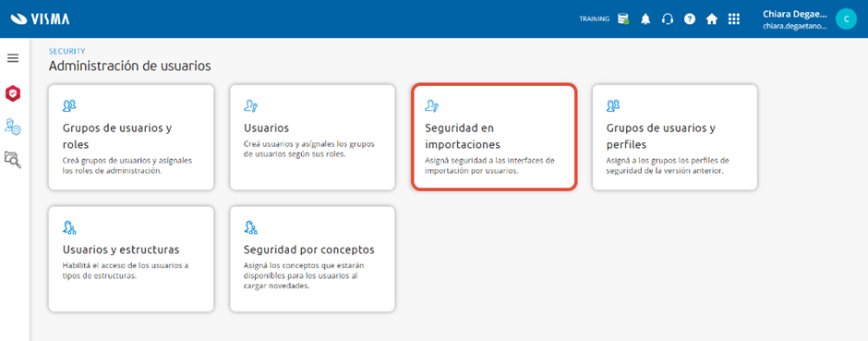Open Grupos de usuarios y perfiles card title

pyautogui.click(x=661, y=136)
